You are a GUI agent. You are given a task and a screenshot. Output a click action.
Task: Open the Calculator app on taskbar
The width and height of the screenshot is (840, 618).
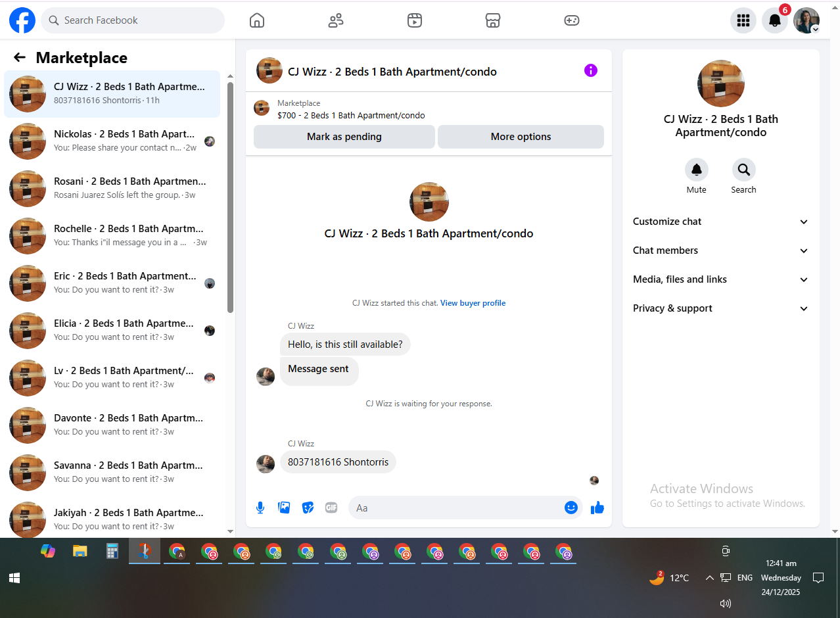point(112,551)
